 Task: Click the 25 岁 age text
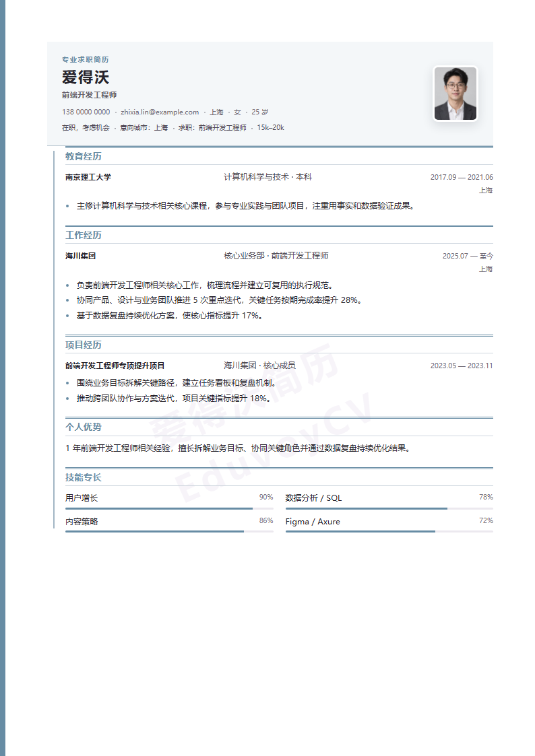click(260, 112)
